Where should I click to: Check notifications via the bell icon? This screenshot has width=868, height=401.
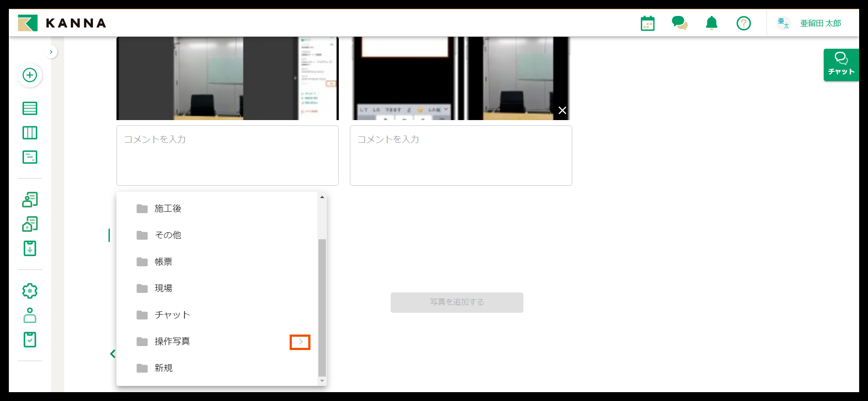click(711, 23)
